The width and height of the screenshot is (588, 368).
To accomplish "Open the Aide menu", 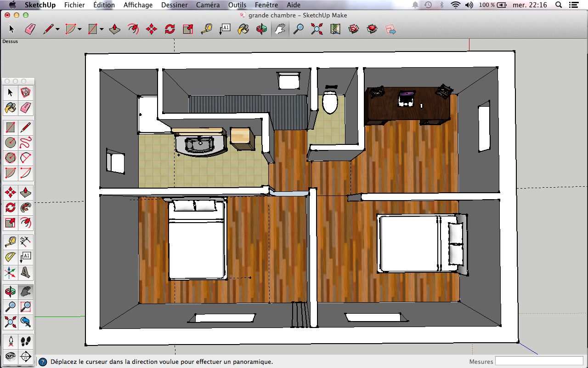I will (294, 5).
